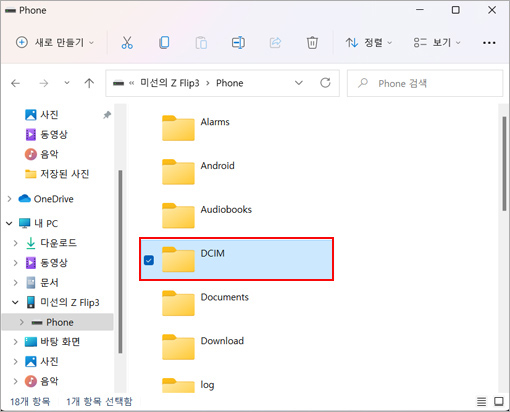Click the navigation pane scrollbar

pyautogui.click(x=120, y=262)
